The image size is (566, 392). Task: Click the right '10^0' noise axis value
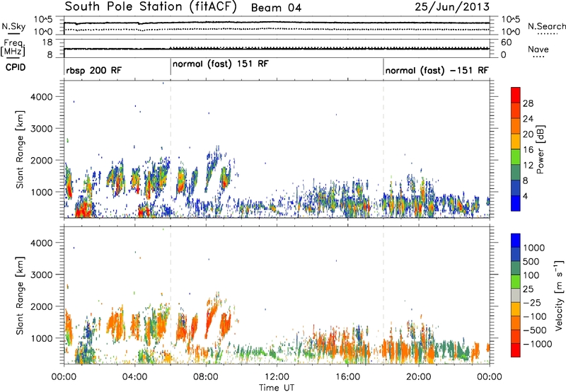point(510,32)
